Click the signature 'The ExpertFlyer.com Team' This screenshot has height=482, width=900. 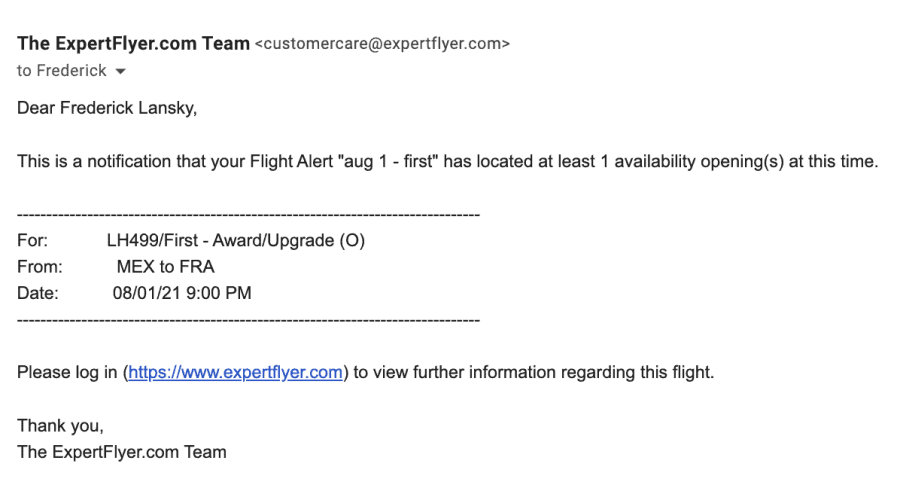(x=122, y=452)
